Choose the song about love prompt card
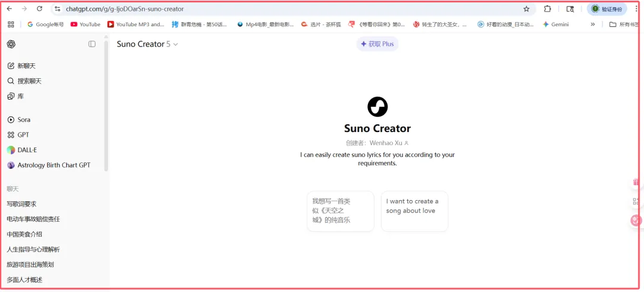The height and width of the screenshot is (292, 644). [x=414, y=211]
